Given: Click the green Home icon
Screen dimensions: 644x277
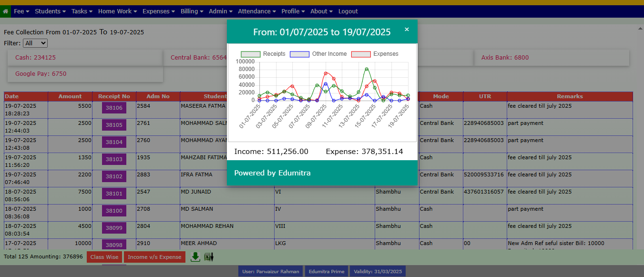Looking at the screenshot, I should click(x=5, y=11).
